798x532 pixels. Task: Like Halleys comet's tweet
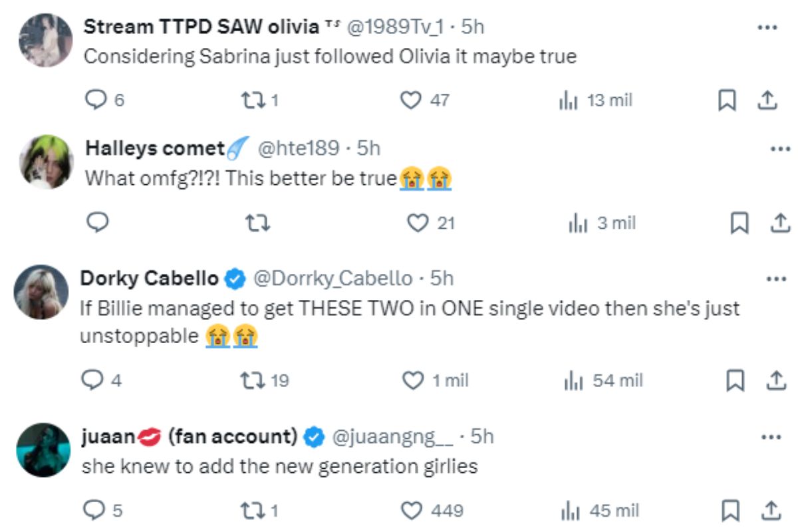pyautogui.click(x=417, y=223)
